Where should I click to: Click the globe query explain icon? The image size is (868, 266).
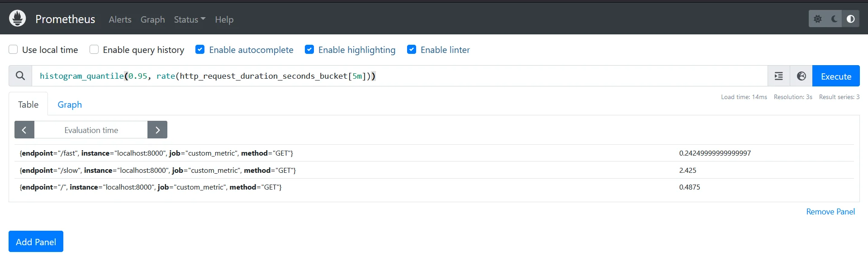(x=801, y=76)
